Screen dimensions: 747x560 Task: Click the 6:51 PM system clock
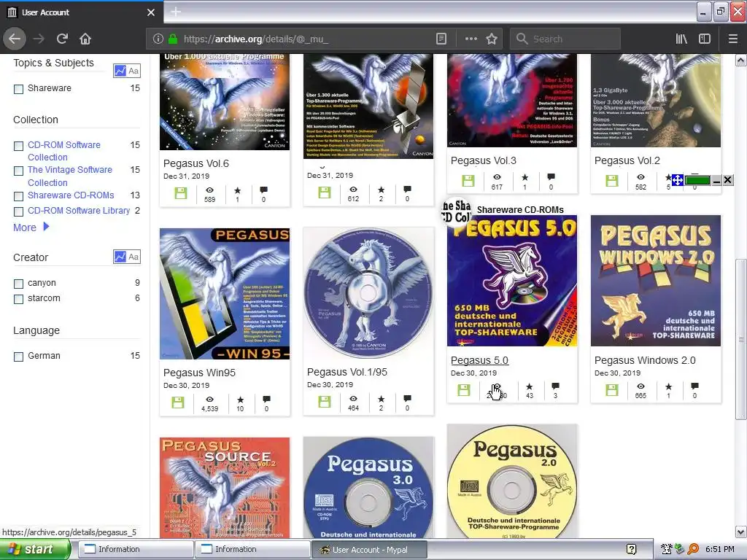click(x=720, y=549)
